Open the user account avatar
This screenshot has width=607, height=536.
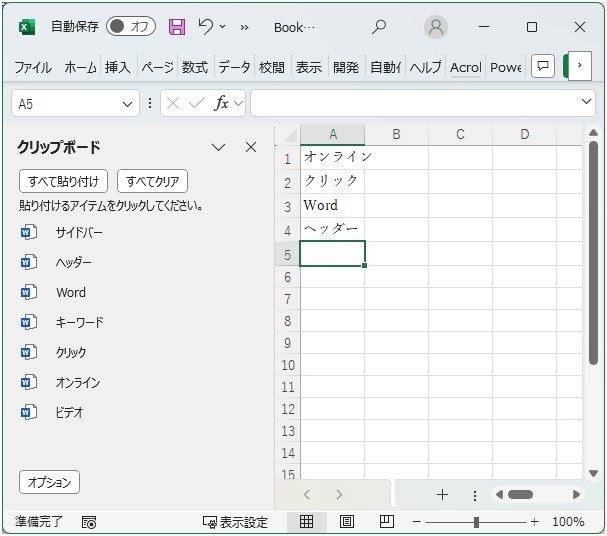pyautogui.click(x=436, y=27)
